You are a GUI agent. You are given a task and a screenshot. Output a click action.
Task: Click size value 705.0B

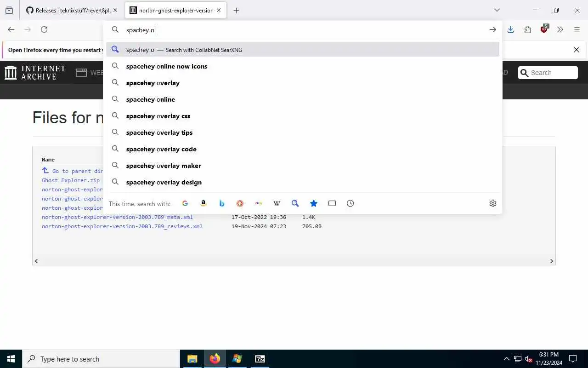point(311,226)
